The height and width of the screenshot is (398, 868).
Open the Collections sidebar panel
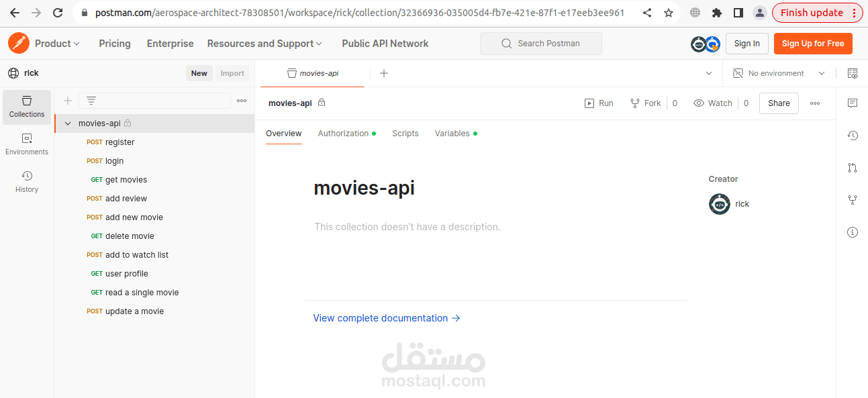[27, 107]
